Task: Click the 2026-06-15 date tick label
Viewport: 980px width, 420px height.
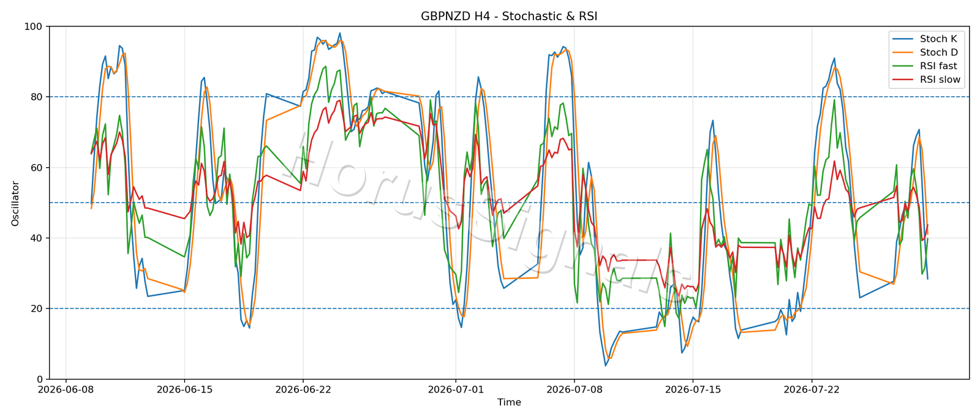Action: 184,389
